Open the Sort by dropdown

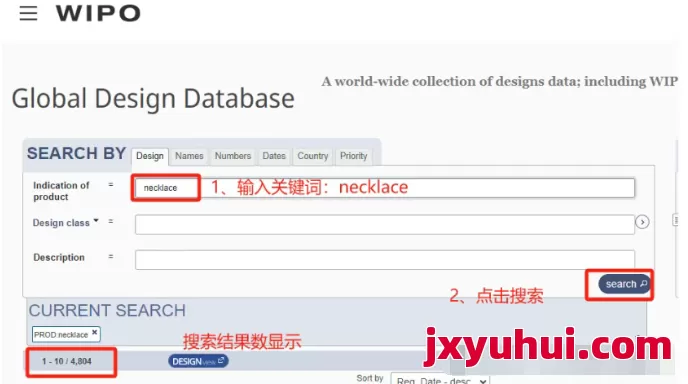tap(440, 380)
